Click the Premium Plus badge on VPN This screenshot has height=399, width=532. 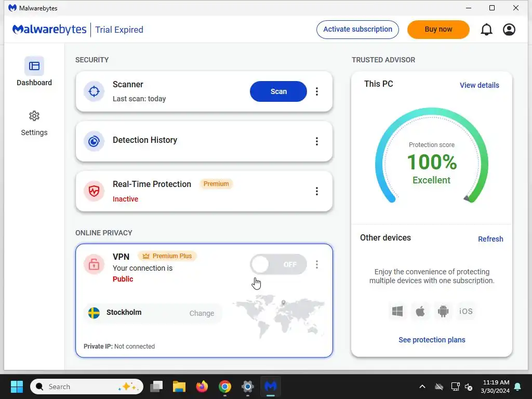[x=167, y=256]
